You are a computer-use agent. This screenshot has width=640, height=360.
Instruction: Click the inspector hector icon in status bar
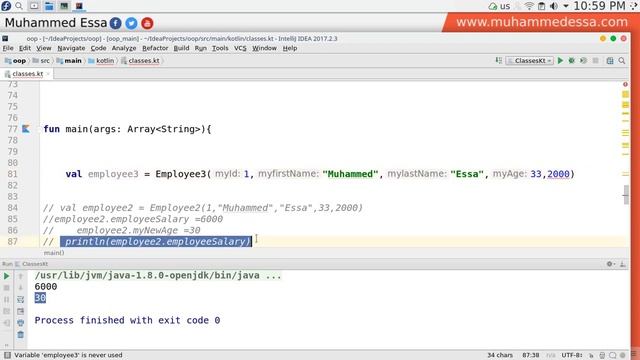click(x=602, y=355)
